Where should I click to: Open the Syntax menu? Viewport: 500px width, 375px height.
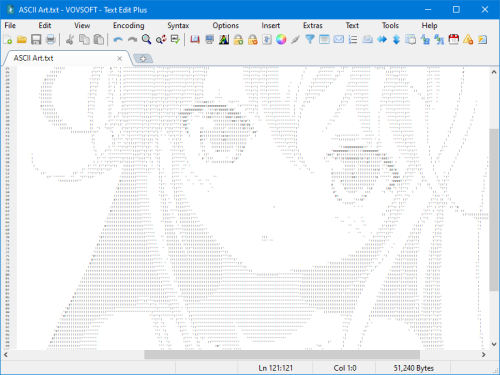[178, 25]
